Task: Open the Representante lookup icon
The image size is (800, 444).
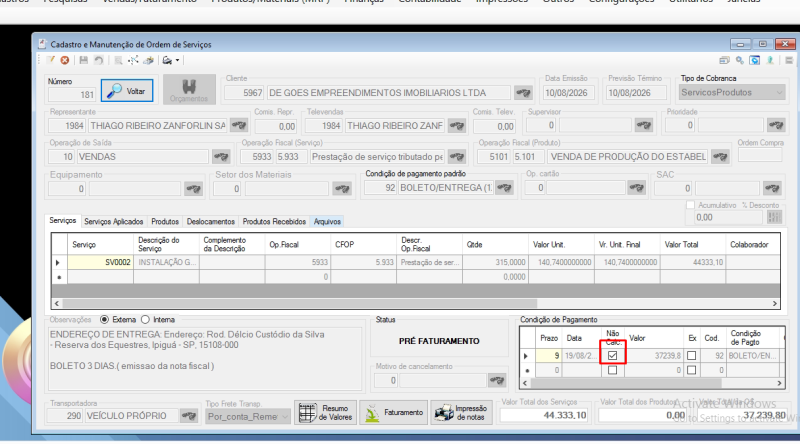Action: 239,125
